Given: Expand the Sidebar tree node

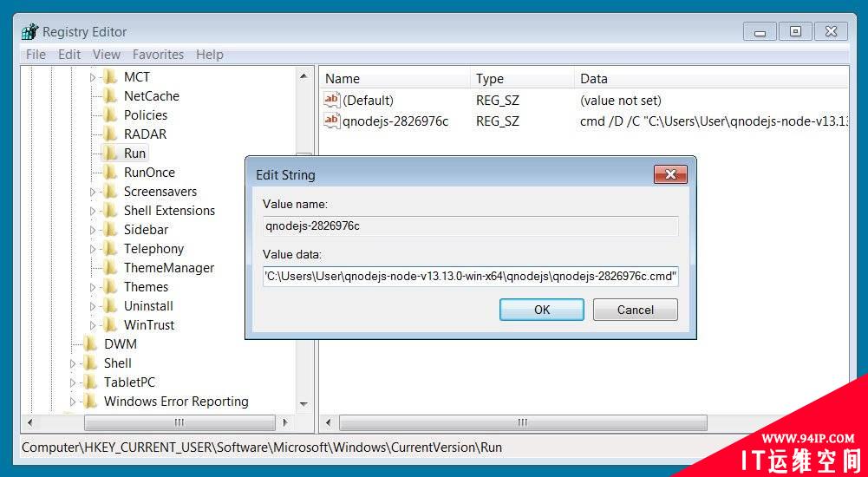Looking at the screenshot, I should pos(93,230).
